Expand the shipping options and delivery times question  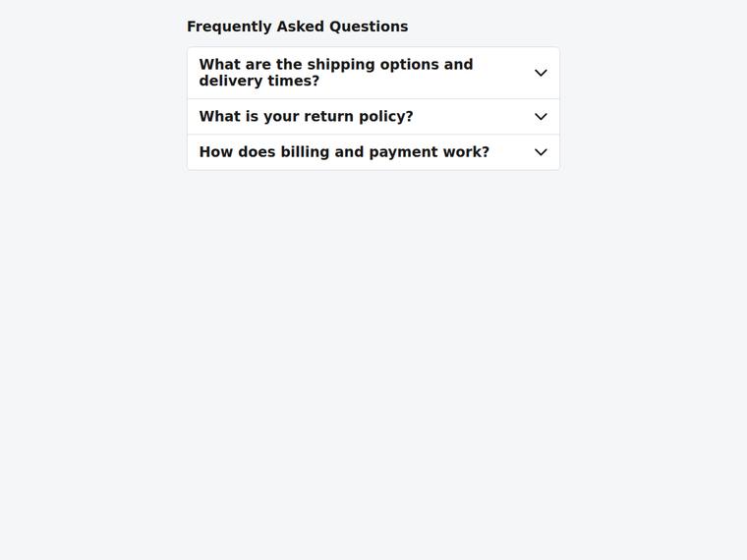(x=373, y=73)
